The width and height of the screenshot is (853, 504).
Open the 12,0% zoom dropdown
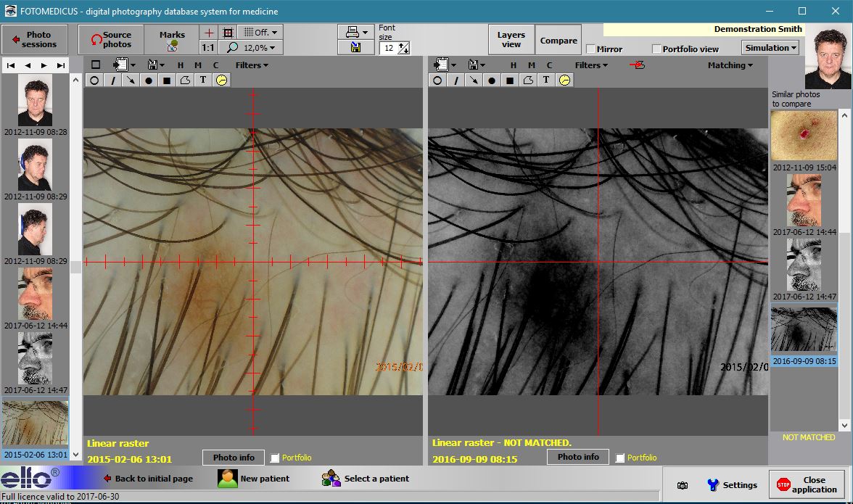[x=251, y=48]
